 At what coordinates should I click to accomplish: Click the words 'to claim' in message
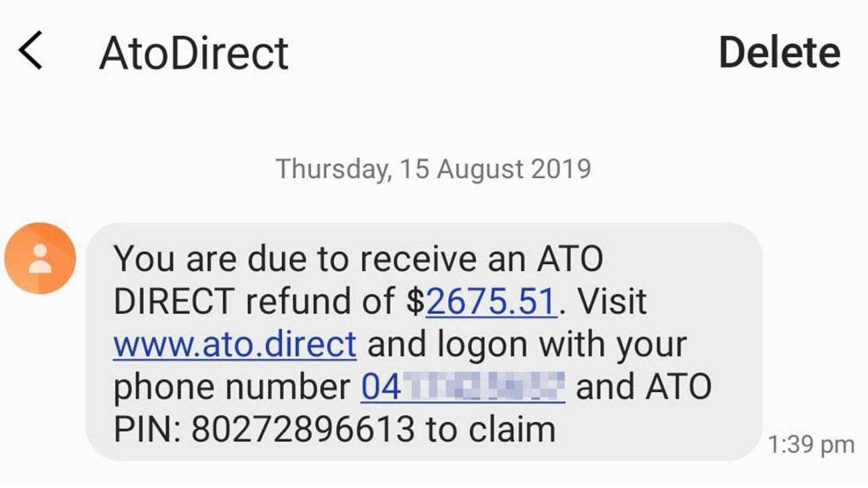point(490,429)
